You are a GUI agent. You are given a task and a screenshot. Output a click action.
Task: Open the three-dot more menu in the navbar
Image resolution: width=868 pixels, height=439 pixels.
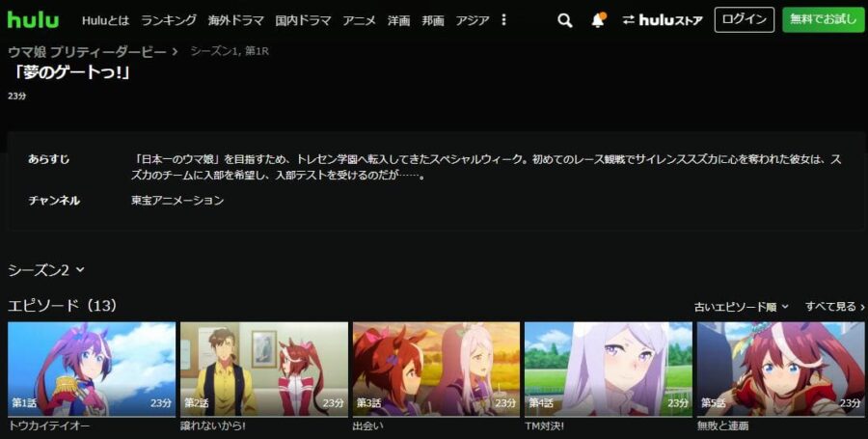point(503,20)
